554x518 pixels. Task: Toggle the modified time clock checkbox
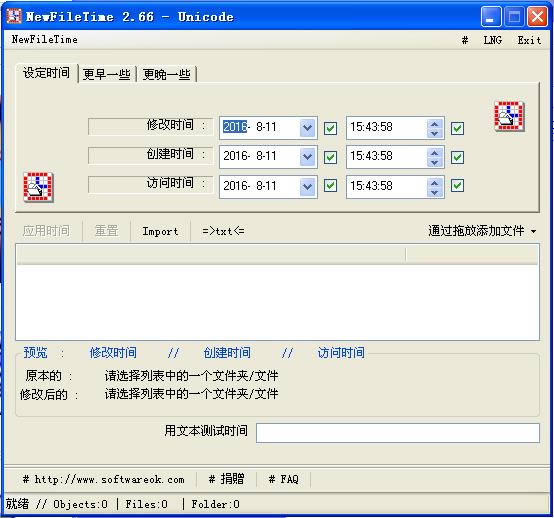[x=457, y=128]
